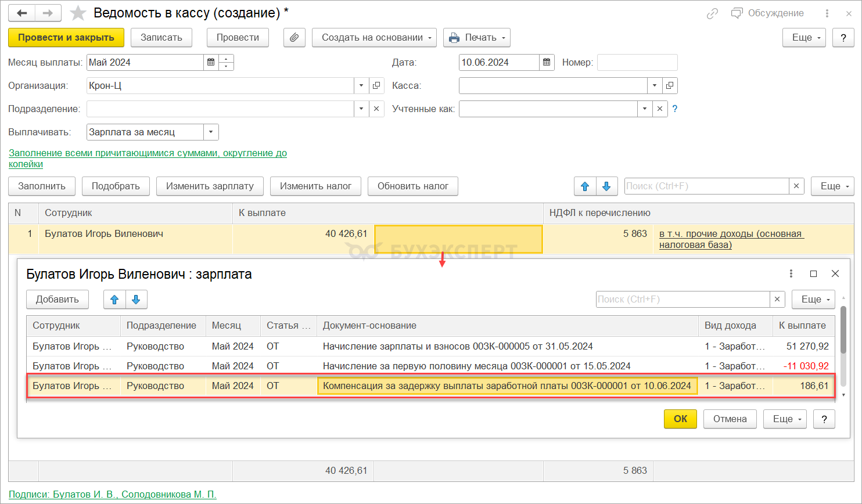The image size is (862, 504).
Task: Click the Номер input field
Action: click(637, 63)
